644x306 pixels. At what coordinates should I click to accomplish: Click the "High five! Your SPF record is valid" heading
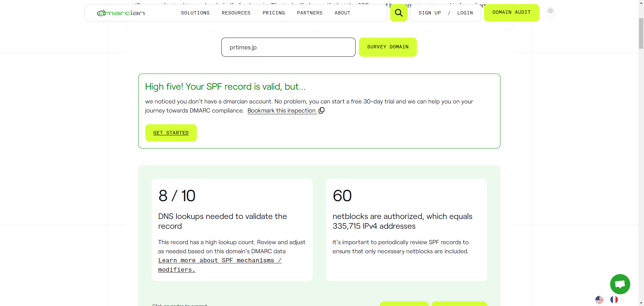(x=225, y=87)
